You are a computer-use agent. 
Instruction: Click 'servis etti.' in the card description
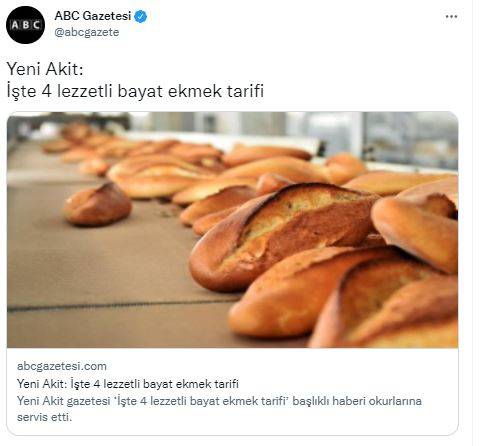click(44, 417)
